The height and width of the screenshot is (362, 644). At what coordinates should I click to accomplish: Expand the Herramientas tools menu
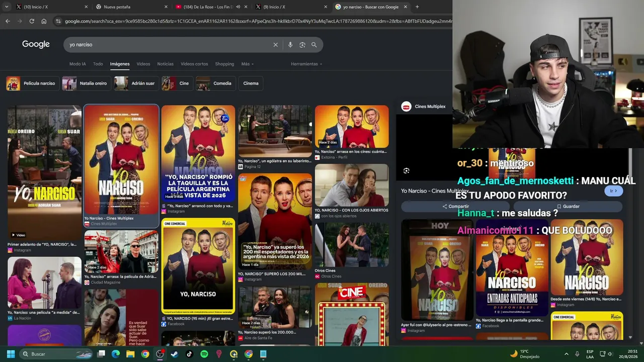click(306, 64)
